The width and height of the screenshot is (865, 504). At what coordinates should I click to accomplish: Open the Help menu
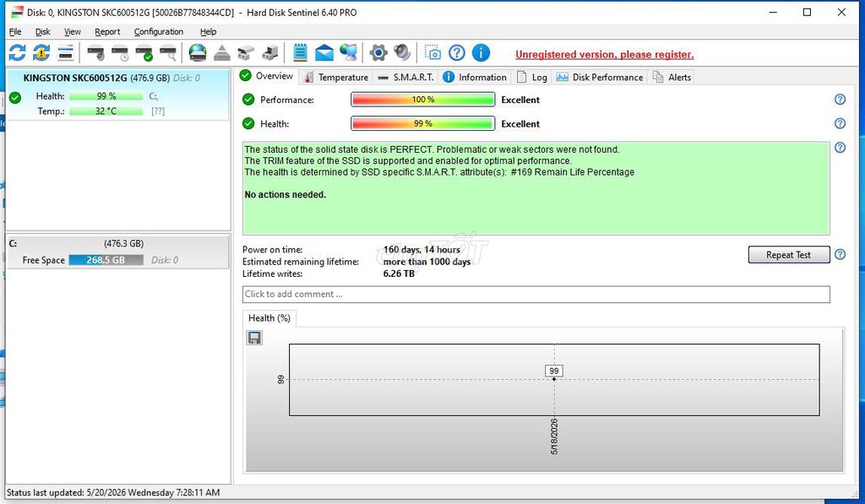point(208,31)
